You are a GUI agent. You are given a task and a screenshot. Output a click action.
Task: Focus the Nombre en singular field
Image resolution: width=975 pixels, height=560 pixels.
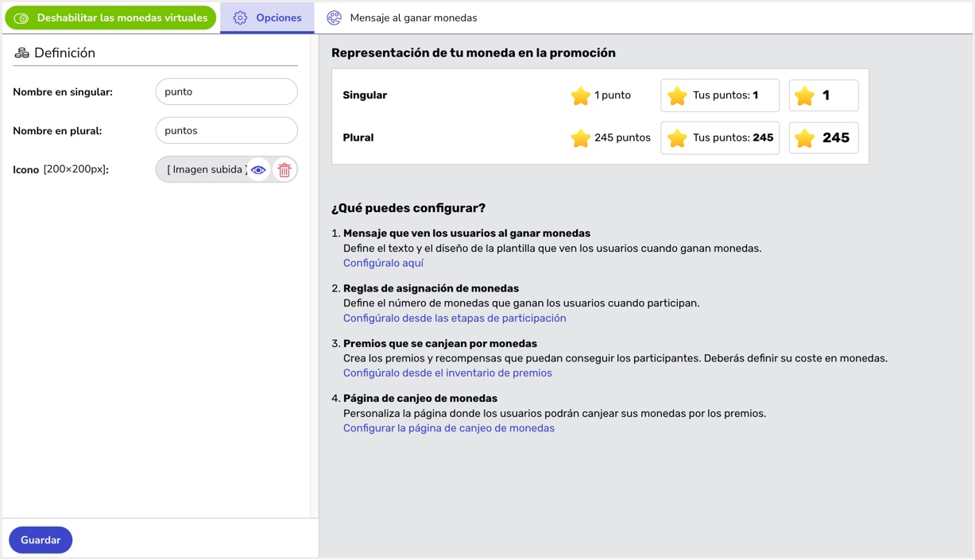pyautogui.click(x=226, y=91)
